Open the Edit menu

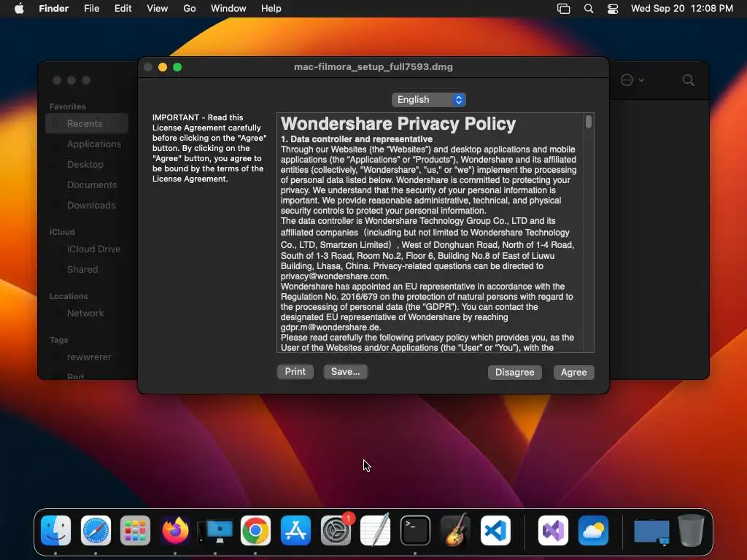click(123, 9)
